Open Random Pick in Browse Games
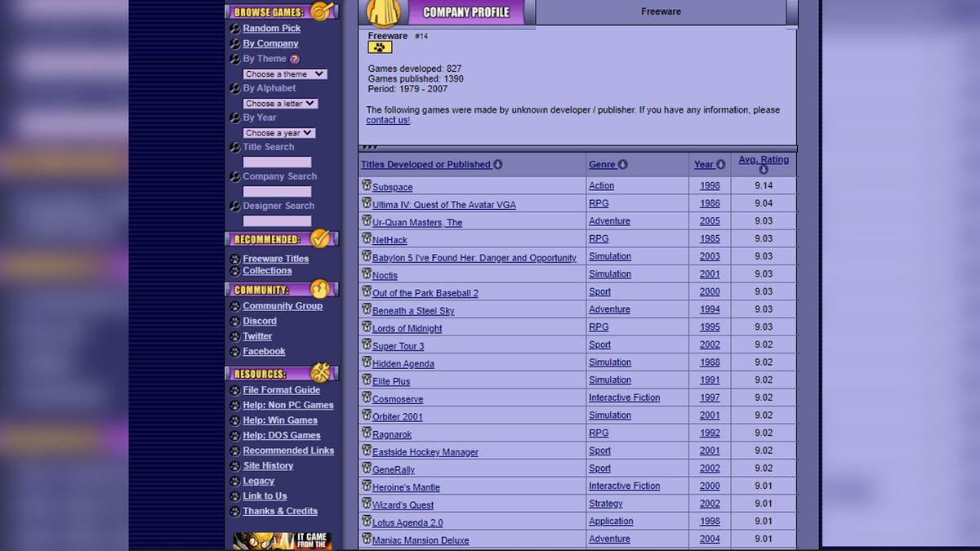 click(271, 29)
